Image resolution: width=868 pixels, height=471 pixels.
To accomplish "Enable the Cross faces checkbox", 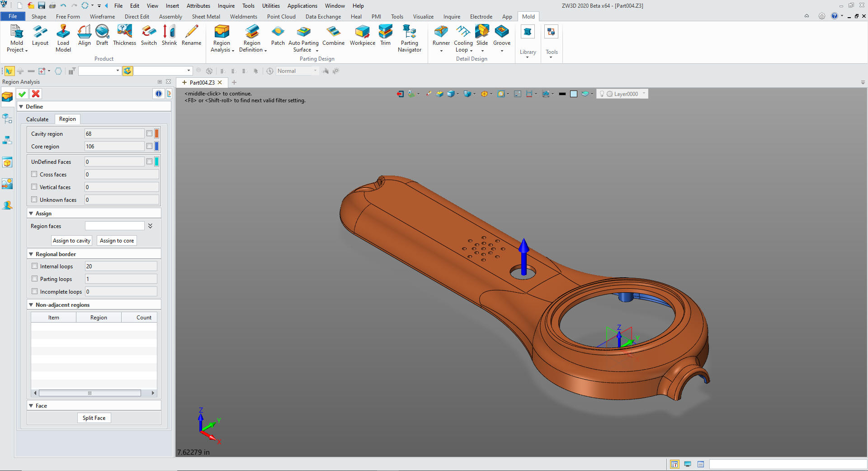I will [x=34, y=174].
